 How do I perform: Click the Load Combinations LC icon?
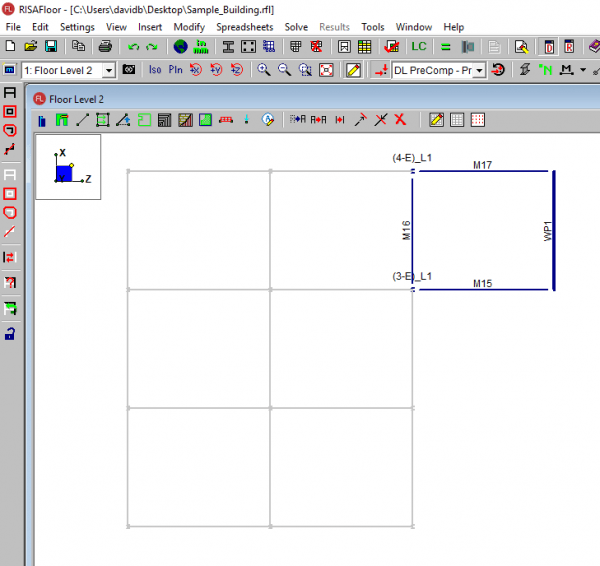pyautogui.click(x=418, y=46)
